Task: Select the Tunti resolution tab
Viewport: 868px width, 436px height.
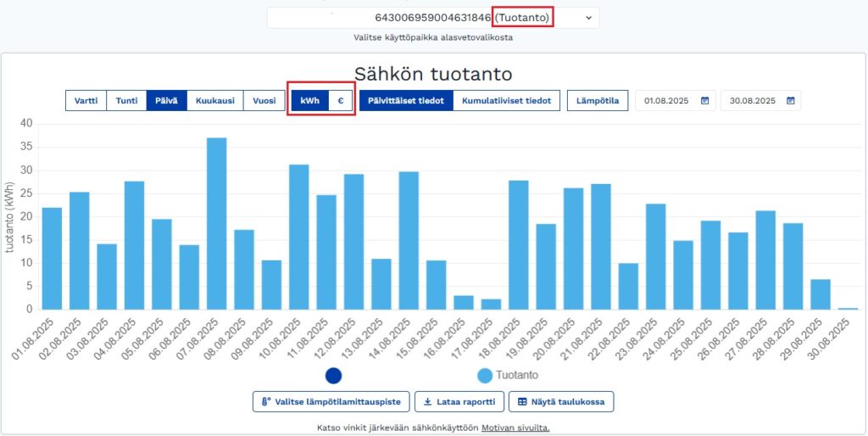Action: [x=126, y=101]
